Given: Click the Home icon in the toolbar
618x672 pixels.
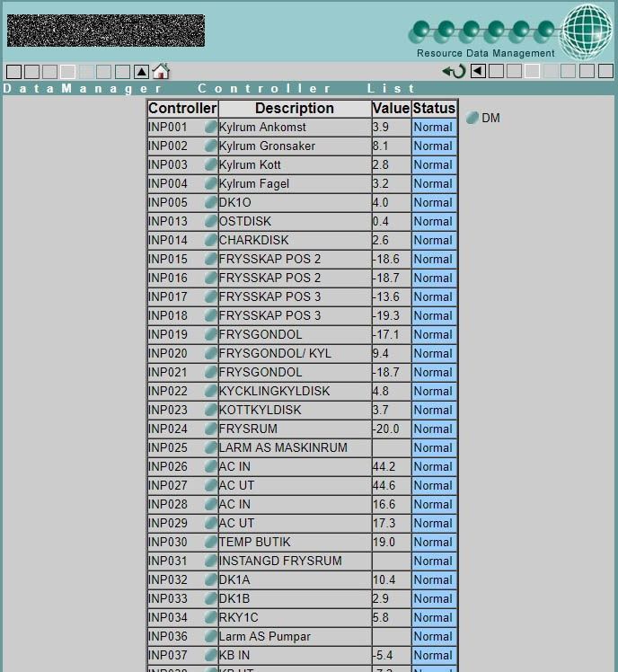Looking at the screenshot, I should [161, 71].
